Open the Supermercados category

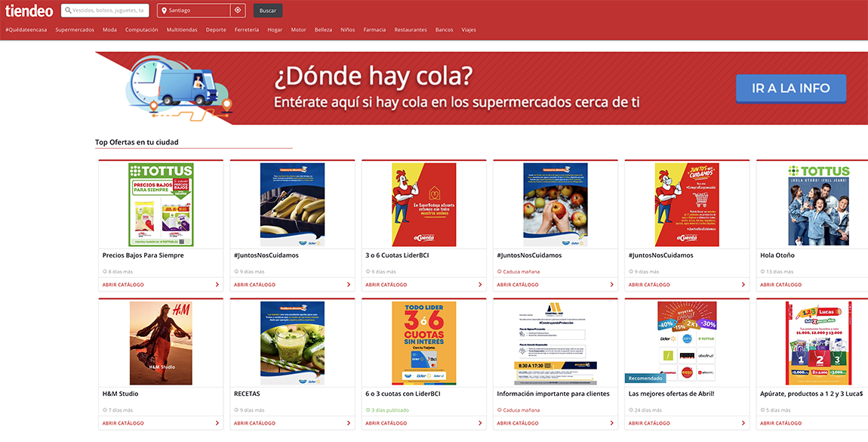click(x=75, y=30)
